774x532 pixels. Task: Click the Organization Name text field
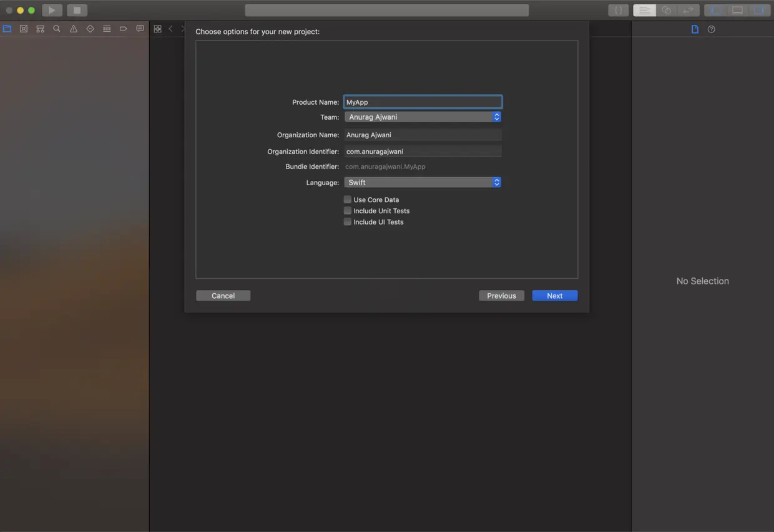[x=423, y=135]
